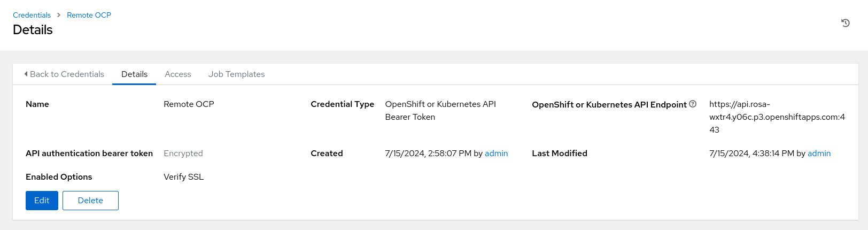Click the Details page heading
Viewport: 868px width, 230px height.
[x=33, y=30]
